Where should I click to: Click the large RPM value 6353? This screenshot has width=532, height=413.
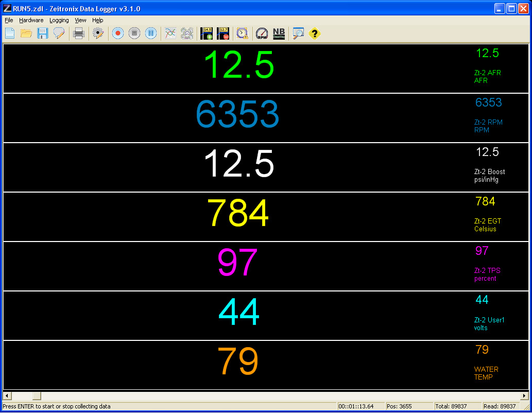tap(237, 115)
